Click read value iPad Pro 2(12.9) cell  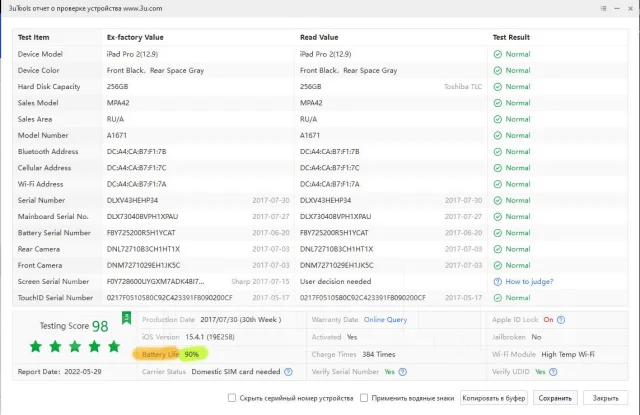point(325,54)
